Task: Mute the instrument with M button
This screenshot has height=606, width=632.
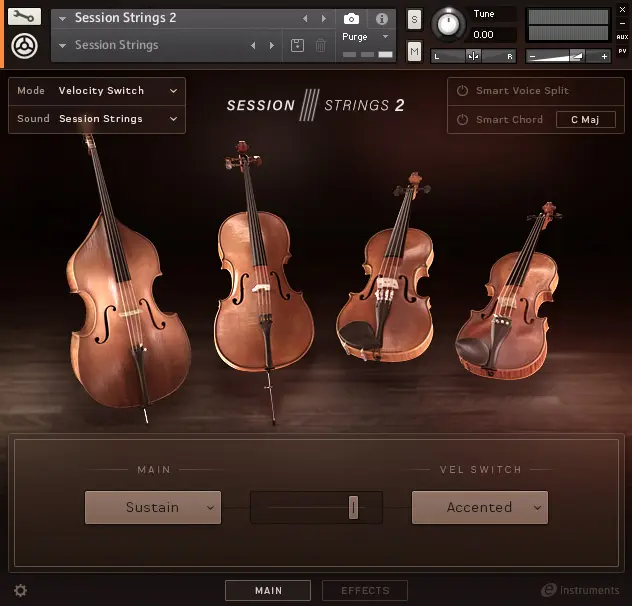Action: coord(414,50)
